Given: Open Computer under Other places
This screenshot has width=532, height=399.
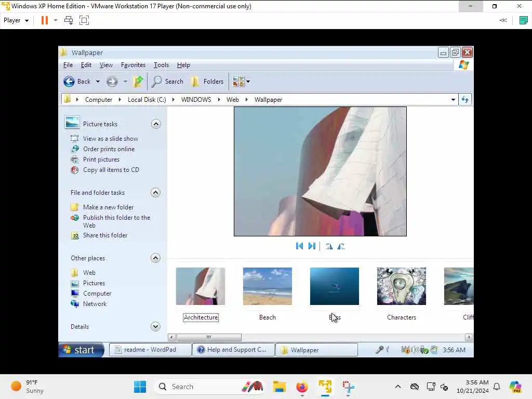Looking at the screenshot, I should click(97, 294).
